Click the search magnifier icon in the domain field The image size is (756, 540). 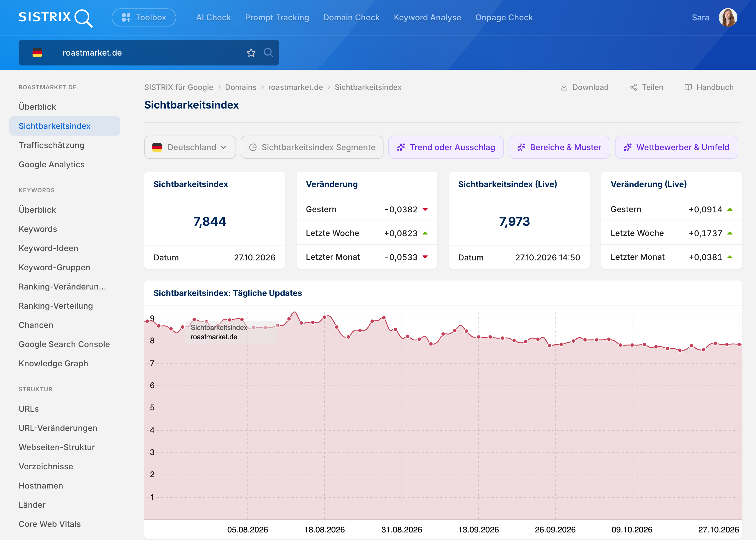[x=268, y=53]
